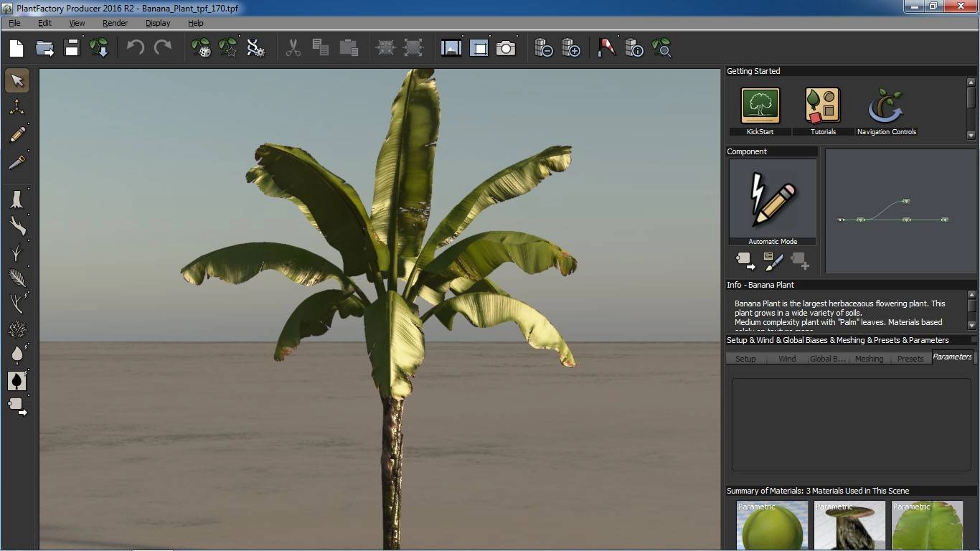Click the trunk component icon
The height and width of the screenshot is (551, 980).
17,199
